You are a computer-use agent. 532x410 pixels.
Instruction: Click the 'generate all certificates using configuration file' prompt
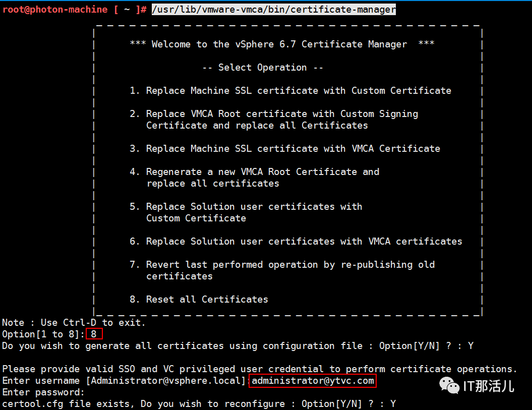[238, 346]
